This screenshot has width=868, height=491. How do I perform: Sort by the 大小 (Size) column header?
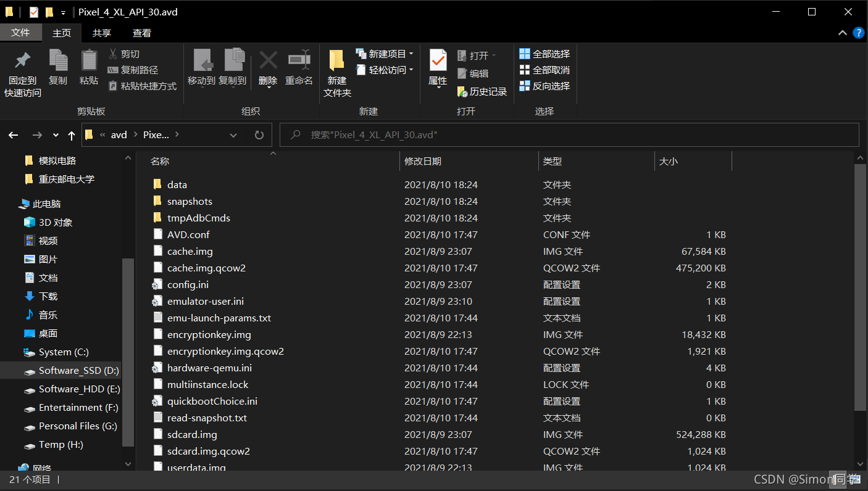coord(693,161)
